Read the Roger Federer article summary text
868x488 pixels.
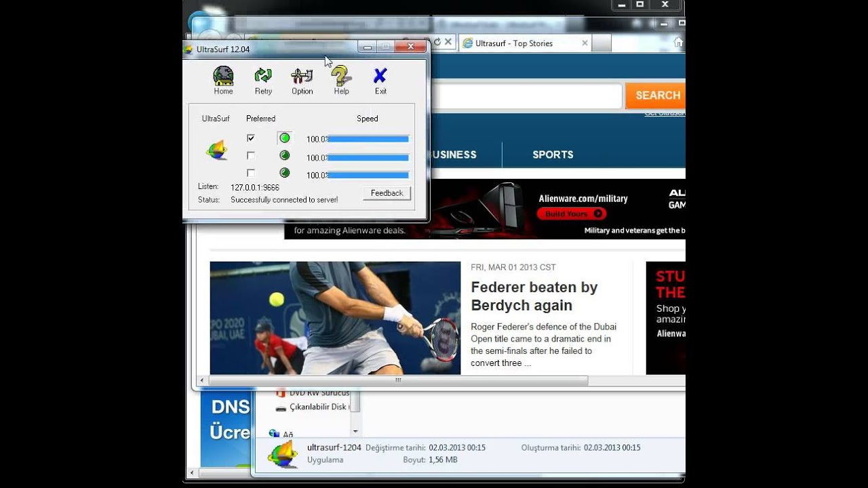pos(544,345)
